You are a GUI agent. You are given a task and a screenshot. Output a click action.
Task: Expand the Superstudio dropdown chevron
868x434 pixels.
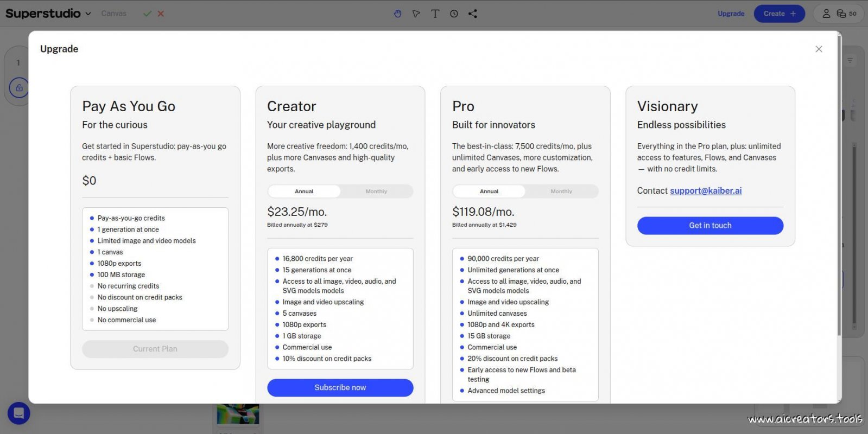point(88,14)
